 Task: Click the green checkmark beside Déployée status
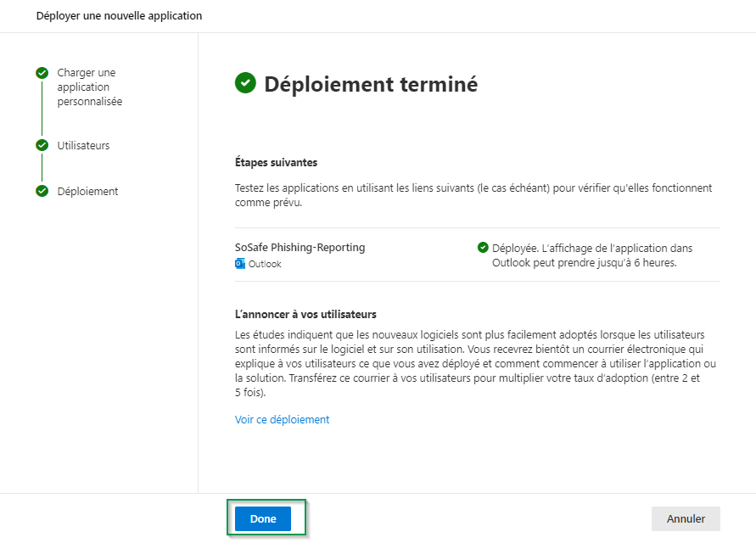pos(483,248)
